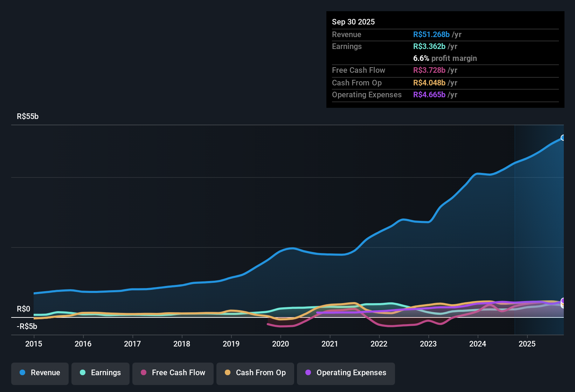The image size is (575, 392).
Task: Select the 2025 year label on axis
Action: pyautogui.click(x=527, y=344)
